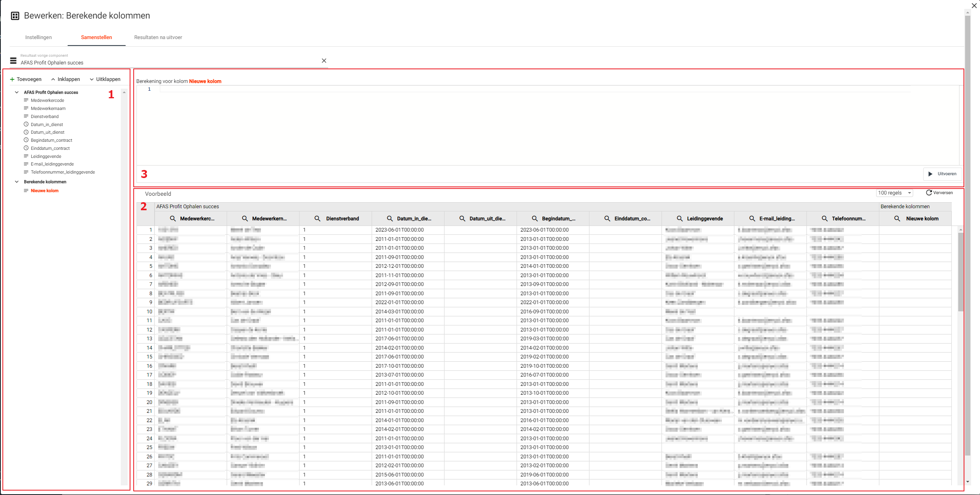Image resolution: width=980 pixels, height=495 pixels.
Task: Collapse the Berekende kolommen tree node
Action: [x=17, y=182]
